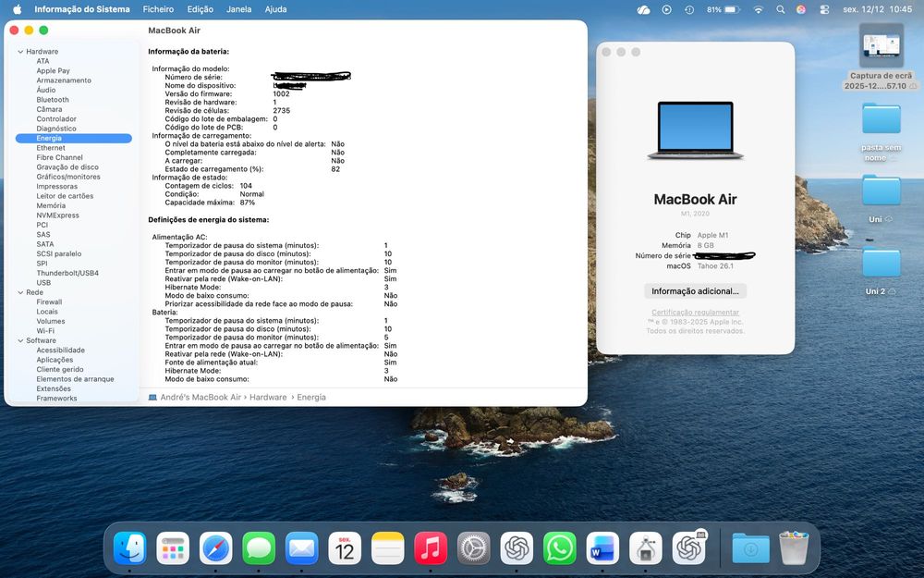This screenshot has width=924, height=578.
Task: Open System Information chip icon in Dock
Action: [645, 547]
